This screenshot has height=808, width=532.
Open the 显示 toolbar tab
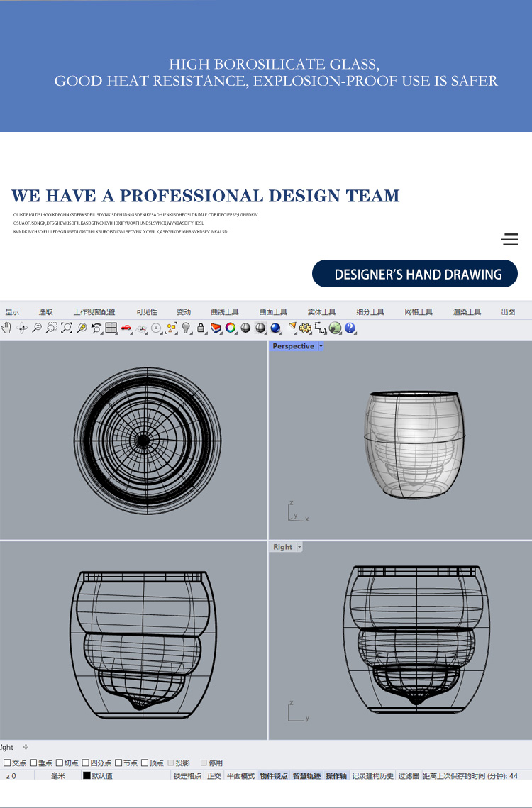pyautogui.click(x=12, y=311)
